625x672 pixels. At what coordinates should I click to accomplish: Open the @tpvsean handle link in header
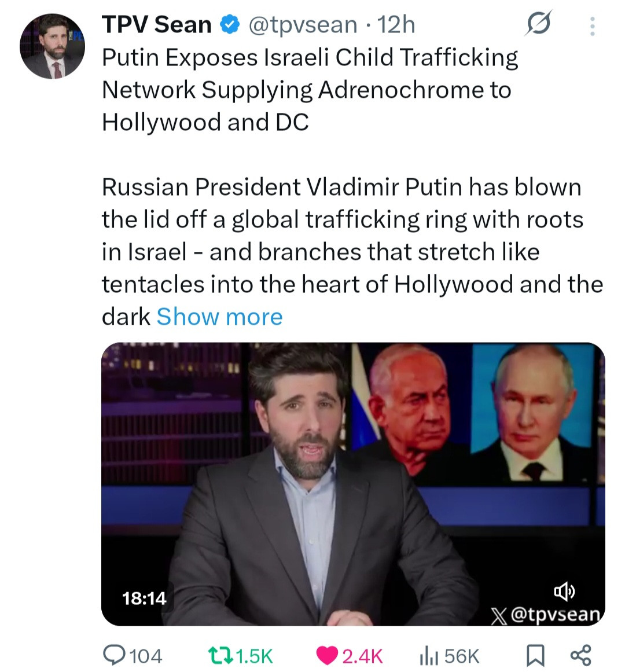[303, 25]
